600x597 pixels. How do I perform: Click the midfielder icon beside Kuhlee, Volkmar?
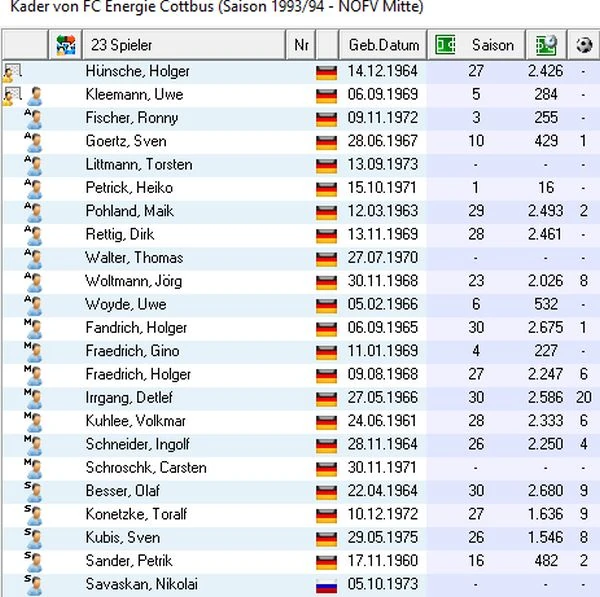point(33,422)
